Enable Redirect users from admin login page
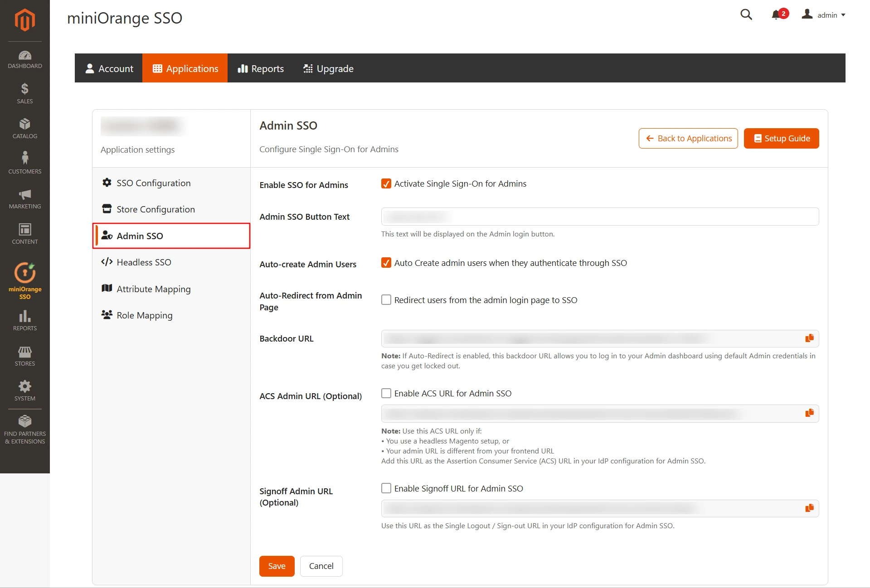This screenshot has height=588, width=870. pos(386,300)
